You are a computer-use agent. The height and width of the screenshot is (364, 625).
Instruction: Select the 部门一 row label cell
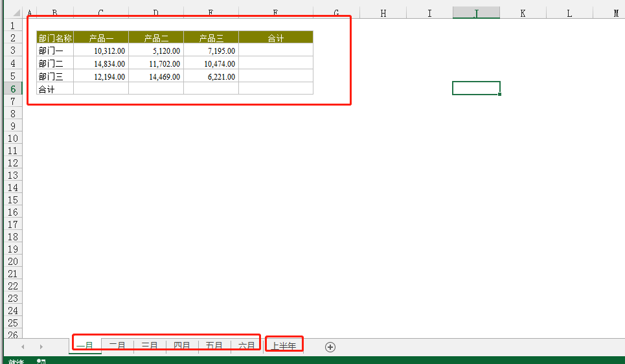(x=55, y=51)
